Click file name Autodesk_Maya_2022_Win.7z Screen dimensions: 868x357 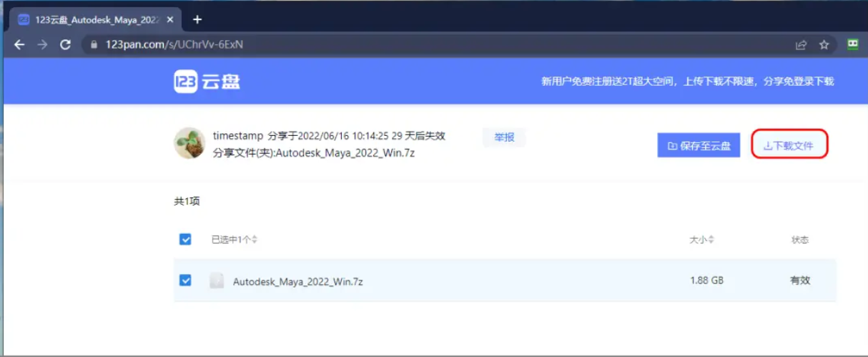298,281
